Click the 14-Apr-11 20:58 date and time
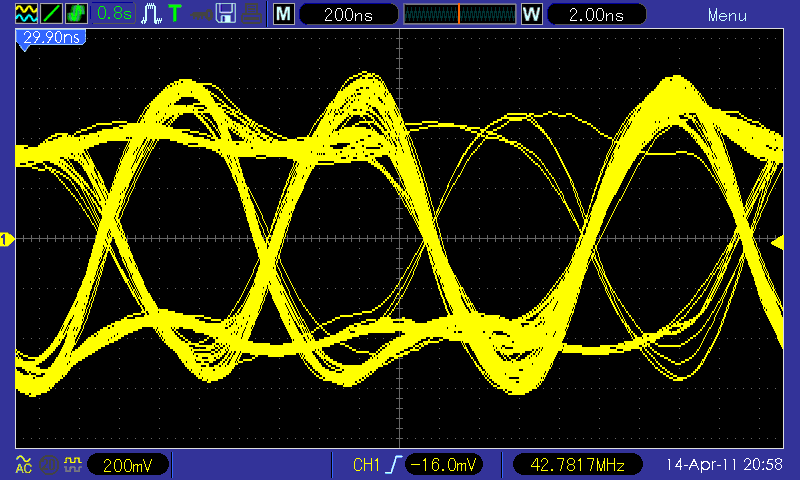Viewport: 800px width, 480px height. click(724, 464)
